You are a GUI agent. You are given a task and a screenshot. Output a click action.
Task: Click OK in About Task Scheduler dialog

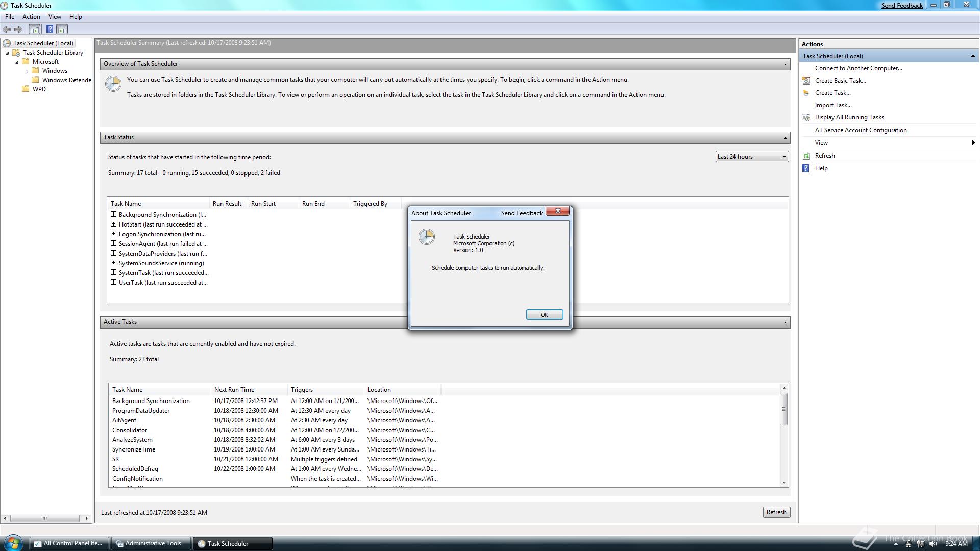tap(544, 315)
